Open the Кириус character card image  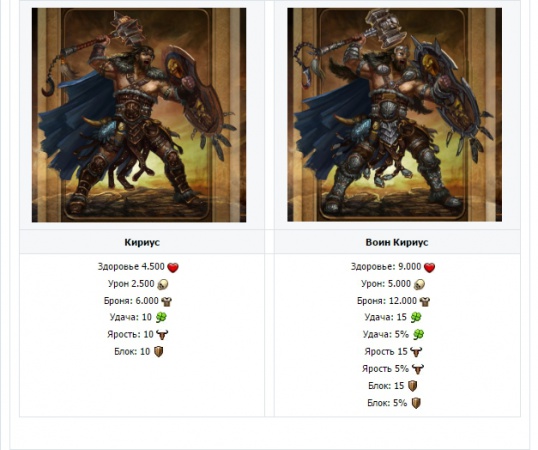[x=139, y=115]
